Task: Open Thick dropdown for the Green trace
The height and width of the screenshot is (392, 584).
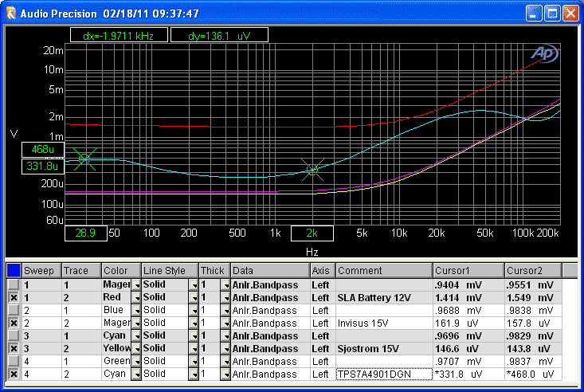Action: [225, 361]
